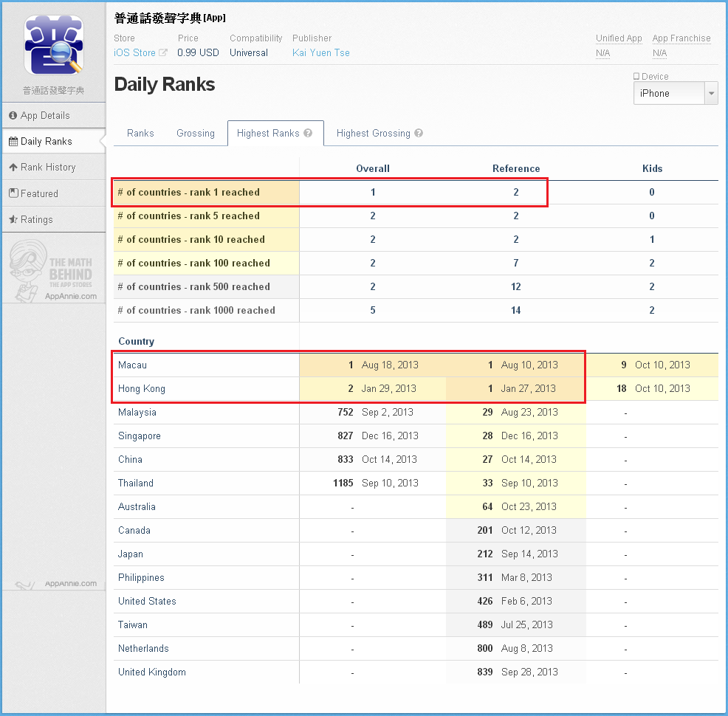Click the Featured sidebar icon
This screenshot has height=716, width=728.
coord(13,193)
